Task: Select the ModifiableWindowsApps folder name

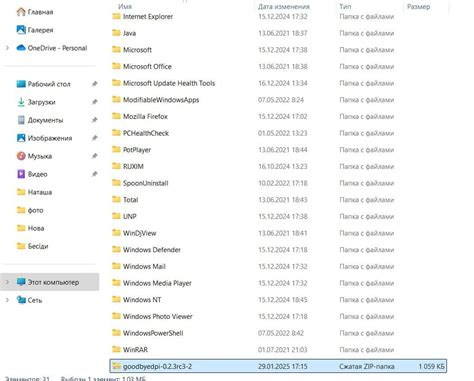Action: 161,100
